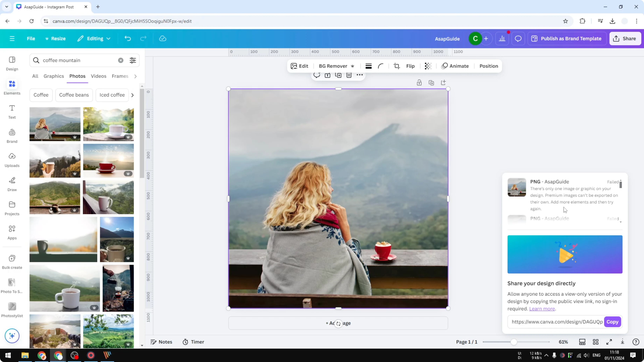The width and height of the screenshot is (644, 362).
Task: Open the Crop tool in the image toolbar
Action: (x=397, y=66)
